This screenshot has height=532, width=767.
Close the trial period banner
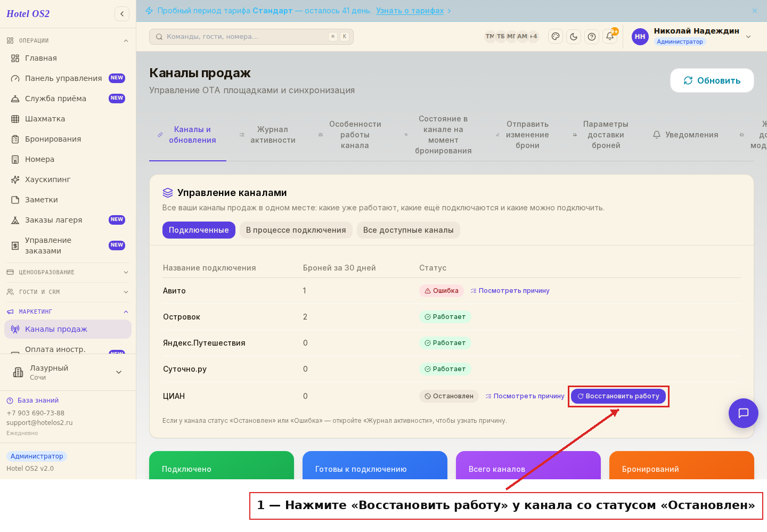click(755, 11)
